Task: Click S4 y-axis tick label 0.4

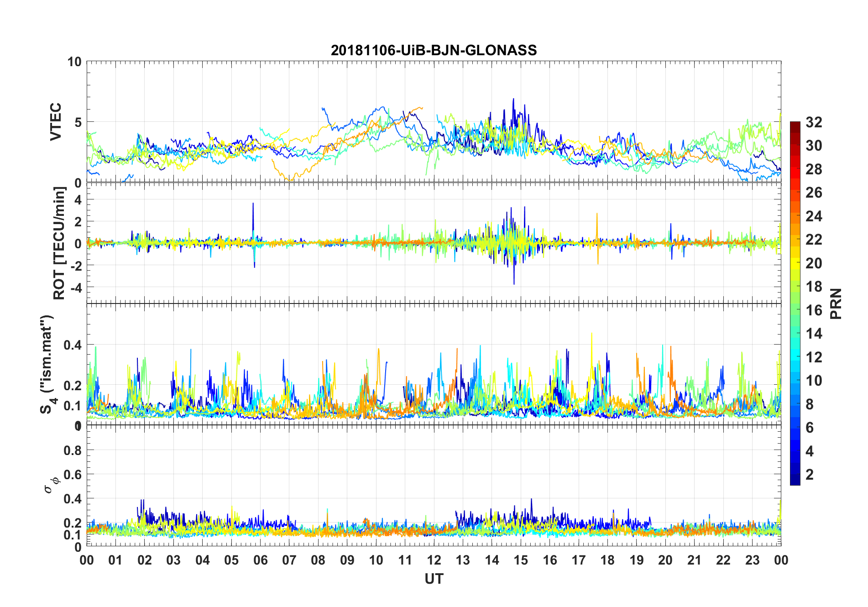Action: [x=73, y=345]
